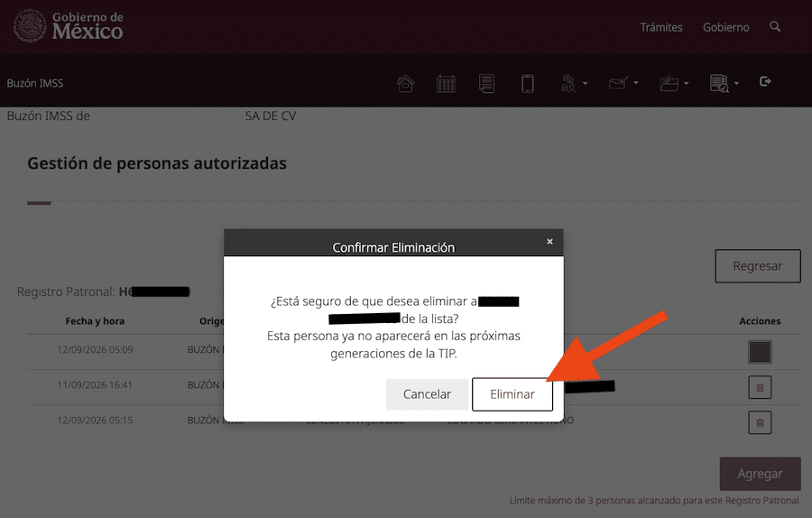Expand the folder documents icon dropdown
Screen dimensions: 812x518
(x=674, y=83)
